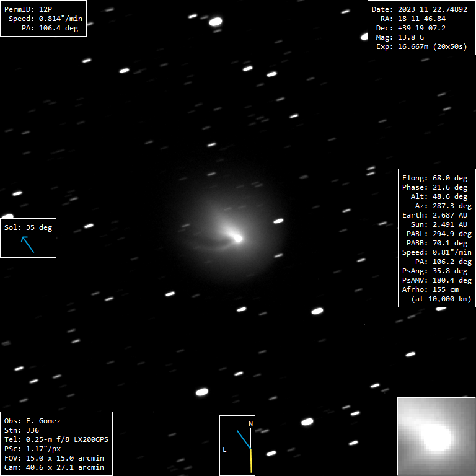This screenshot has width=476, height=476.
Task: Click the yellow vector line in the compass
Action: point(251,461)
